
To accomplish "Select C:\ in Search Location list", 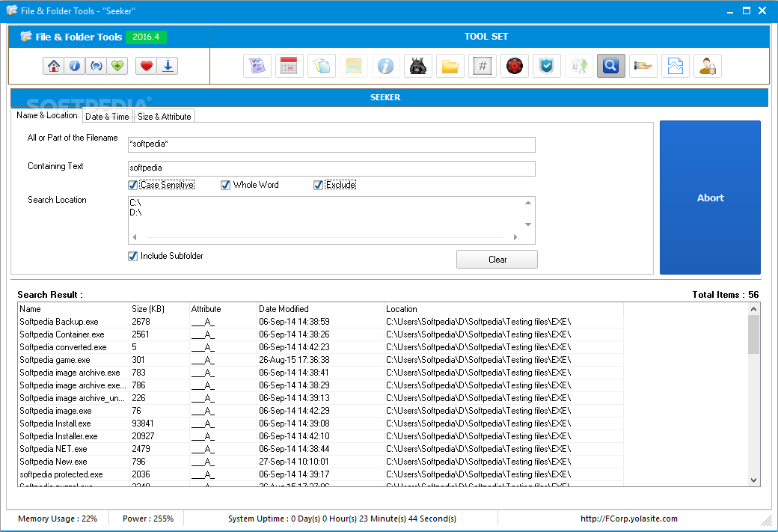I will [x=135, y=203].
